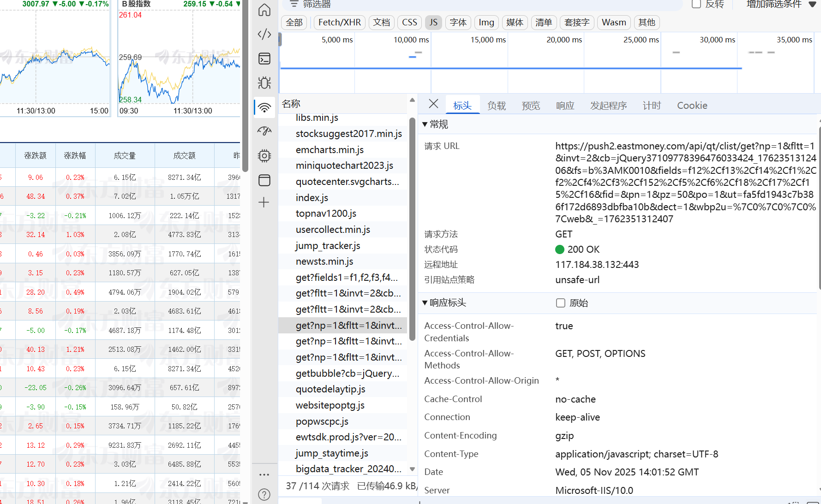The image size is (821, 504).
Task: Switch to the Cookie tab
Action: coord(692,106)
